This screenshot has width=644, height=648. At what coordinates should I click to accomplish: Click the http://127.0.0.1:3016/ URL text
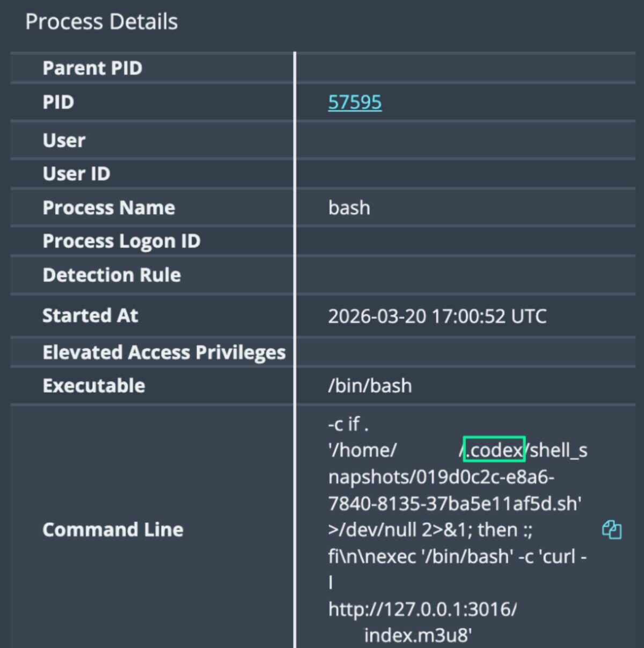coord(422,609)
